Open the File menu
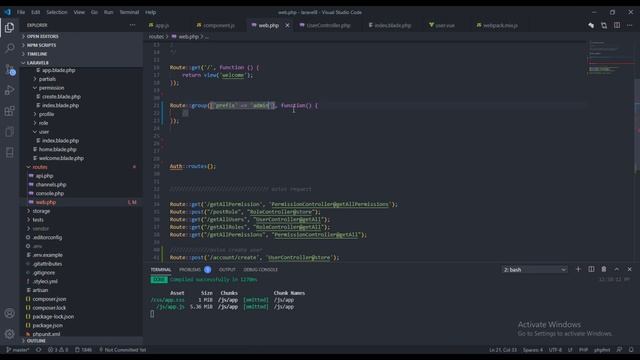This screenshot has width=640, height=360. point(21,12)
